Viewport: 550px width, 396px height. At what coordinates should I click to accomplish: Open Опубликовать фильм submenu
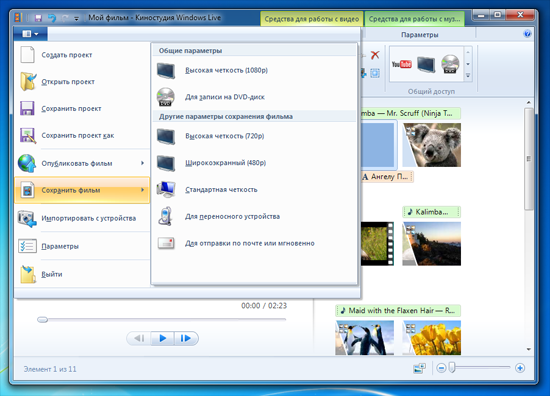(82, 163)
